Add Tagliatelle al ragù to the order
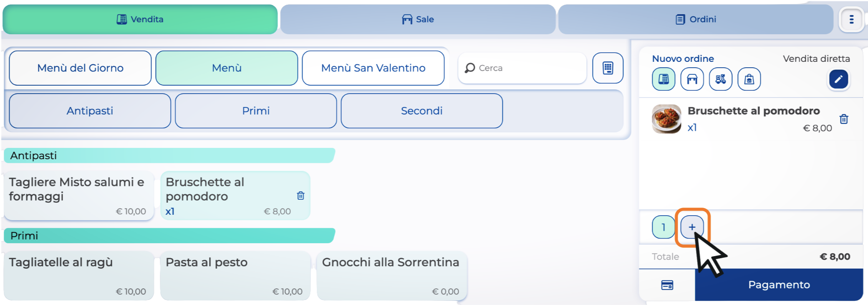The image size is (868, 305). (x=79, y=275)
